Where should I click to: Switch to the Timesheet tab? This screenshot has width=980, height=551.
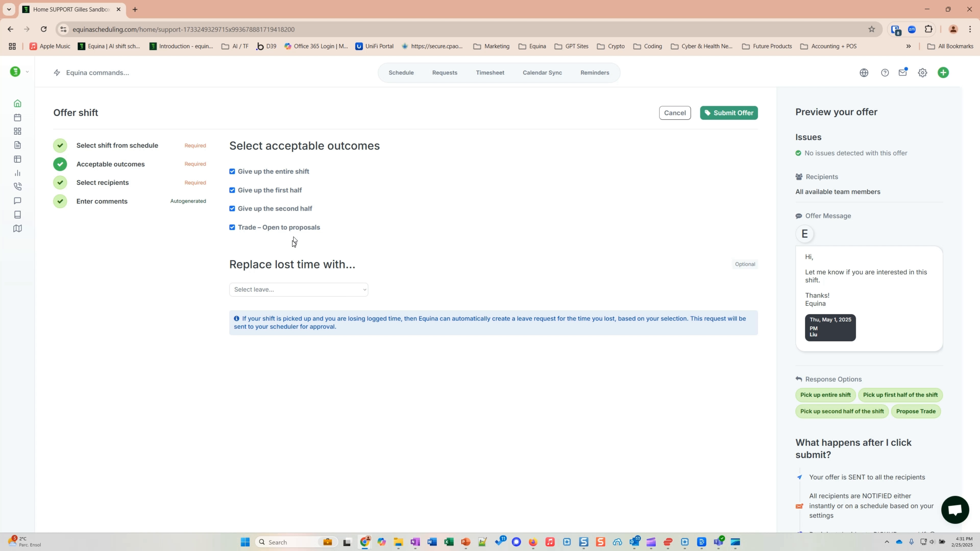pyautogui.click(x=490, y=72)
